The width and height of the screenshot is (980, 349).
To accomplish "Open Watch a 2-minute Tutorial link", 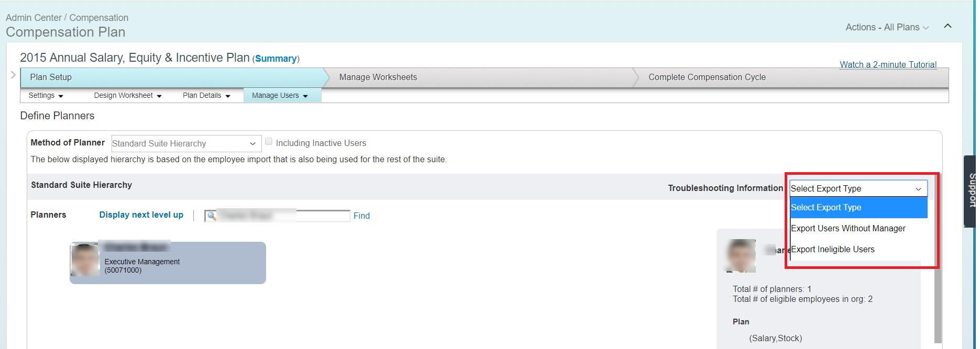I will tap(888, 64).
